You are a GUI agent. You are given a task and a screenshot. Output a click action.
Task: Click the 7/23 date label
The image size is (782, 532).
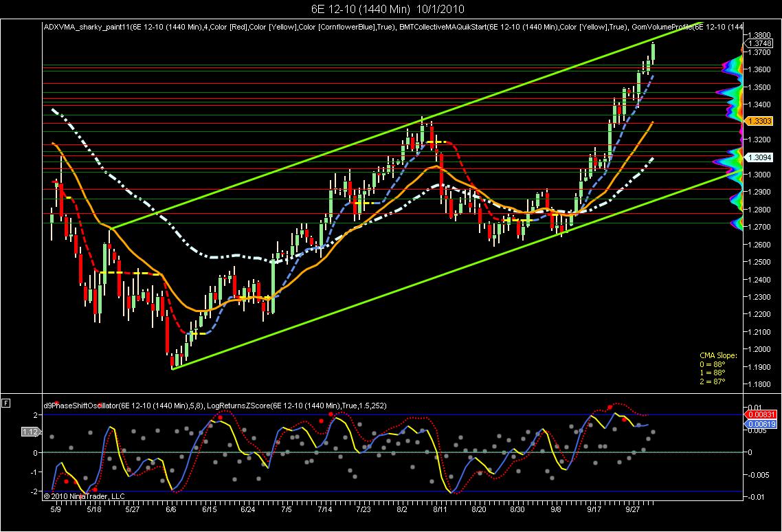[364, 509]
